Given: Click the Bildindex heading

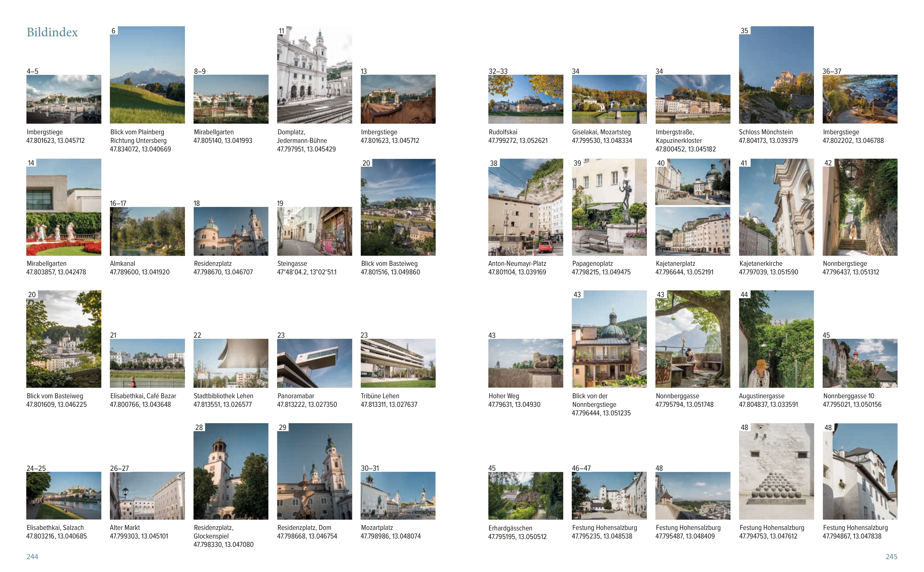Looking at the screenshot, I should pos(52,32).
